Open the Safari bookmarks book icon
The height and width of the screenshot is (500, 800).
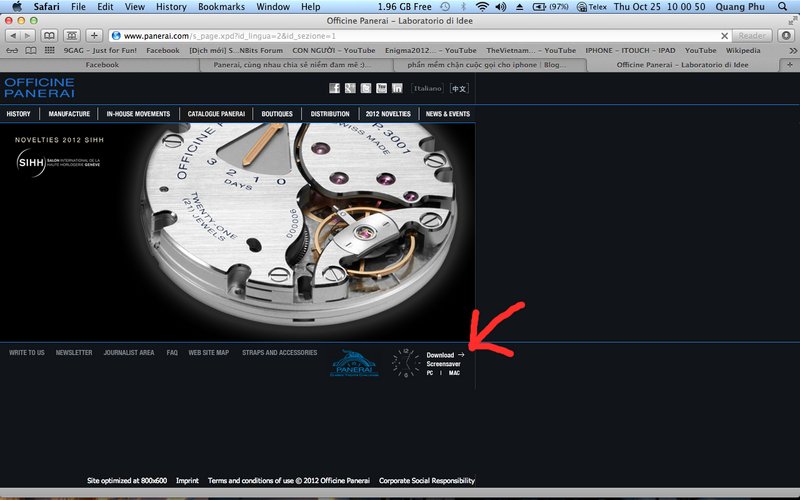point(31,50)
